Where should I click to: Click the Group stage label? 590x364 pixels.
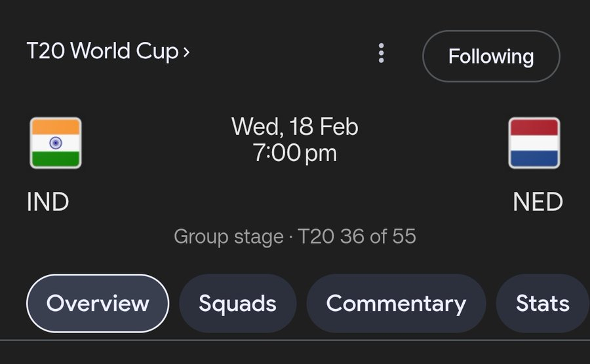click(228, 236)
